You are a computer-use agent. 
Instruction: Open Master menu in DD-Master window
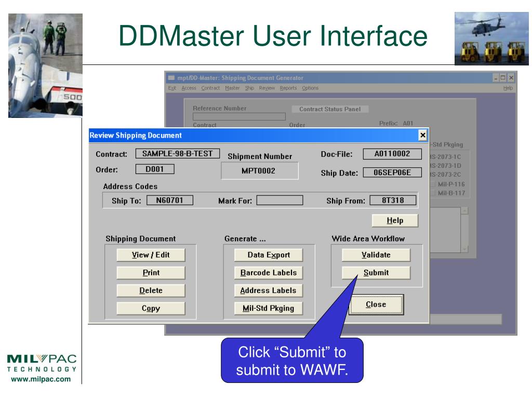232,88
